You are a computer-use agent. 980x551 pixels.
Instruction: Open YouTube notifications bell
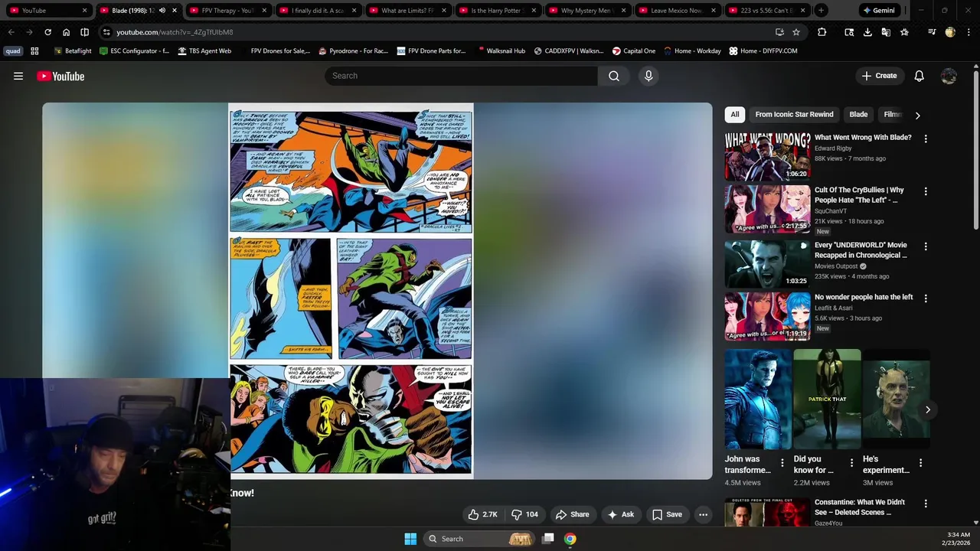[x=919, y=76]
